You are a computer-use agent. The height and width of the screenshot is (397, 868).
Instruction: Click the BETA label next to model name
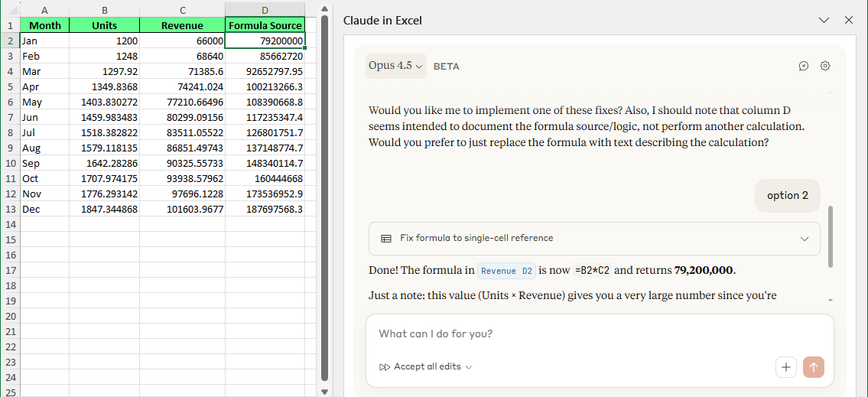click(x=446, y=67)
